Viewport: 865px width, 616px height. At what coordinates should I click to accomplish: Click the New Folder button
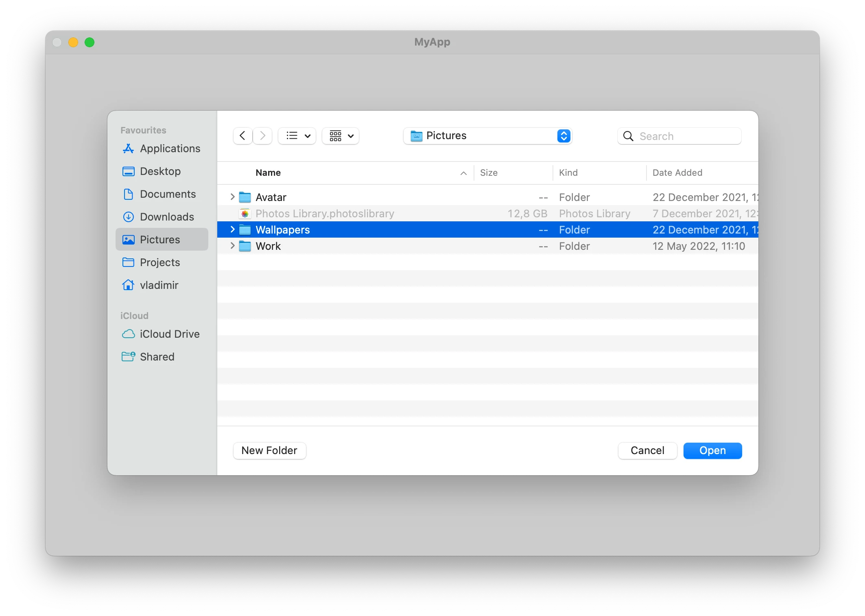click(269, 450)
